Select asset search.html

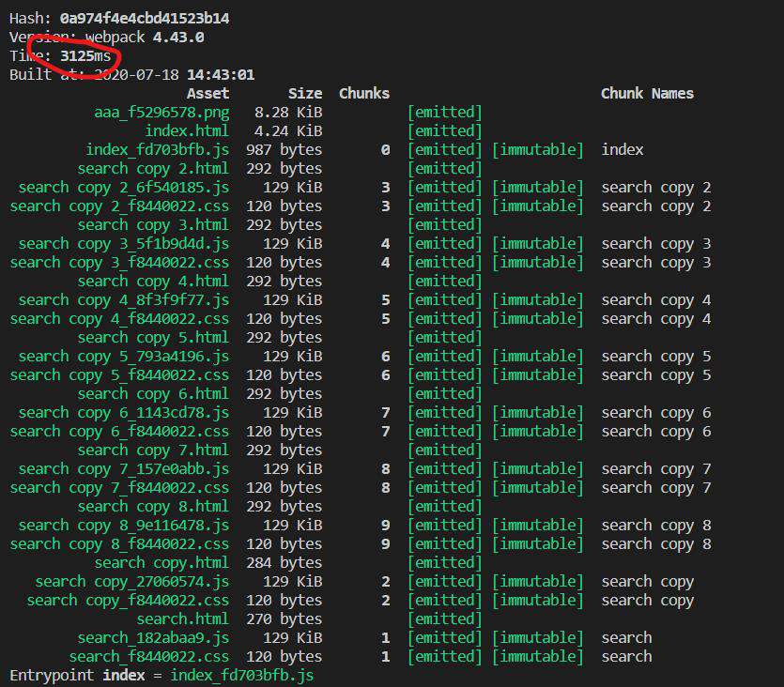(183, 619)
